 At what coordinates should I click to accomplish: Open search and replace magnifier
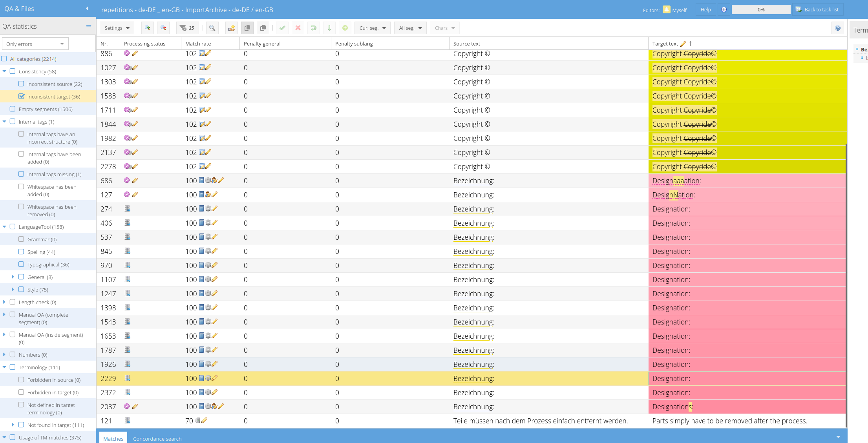tap(212, 28)
